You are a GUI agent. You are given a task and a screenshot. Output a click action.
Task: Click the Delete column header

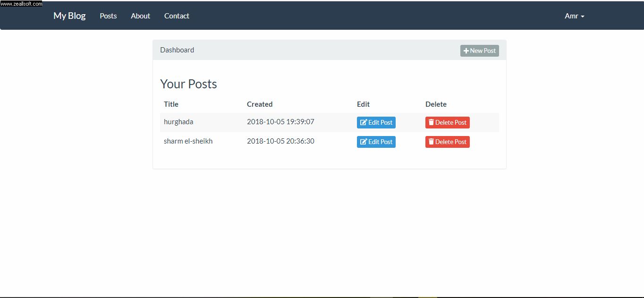(x=436, y=104)
